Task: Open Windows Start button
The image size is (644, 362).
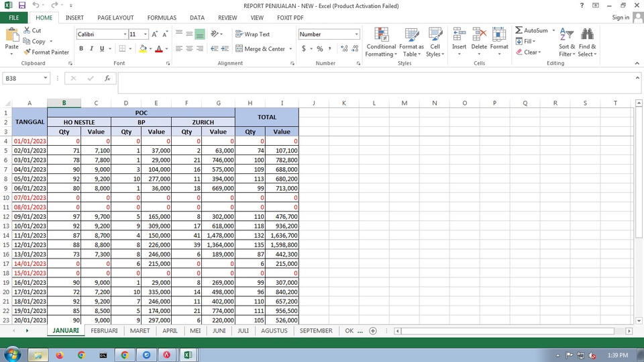Action: 13,355
